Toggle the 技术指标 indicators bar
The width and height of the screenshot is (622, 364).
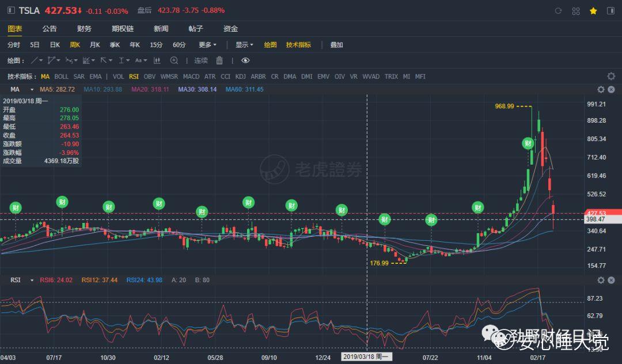(299, 45)
